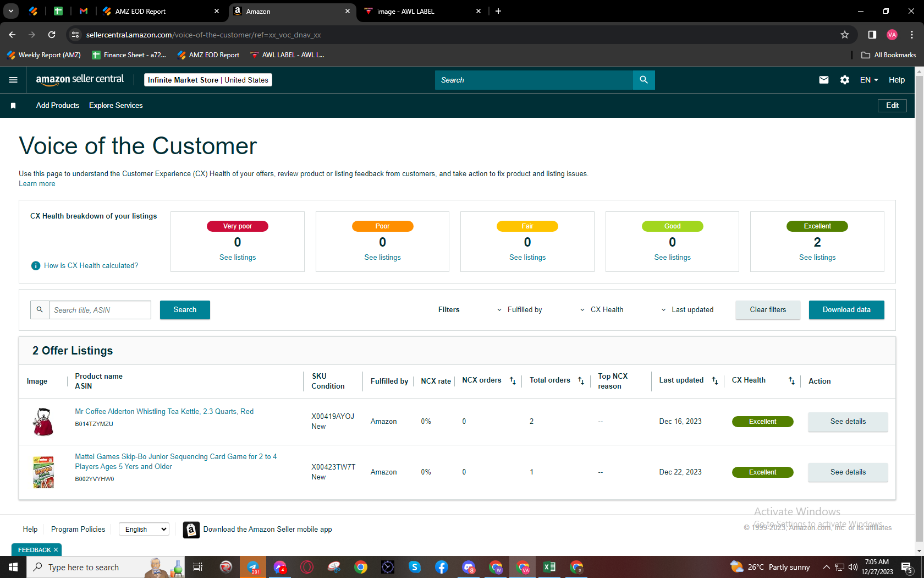Open Chrome side panel icon
924x578 pixels.
click(x=872, y=35)
